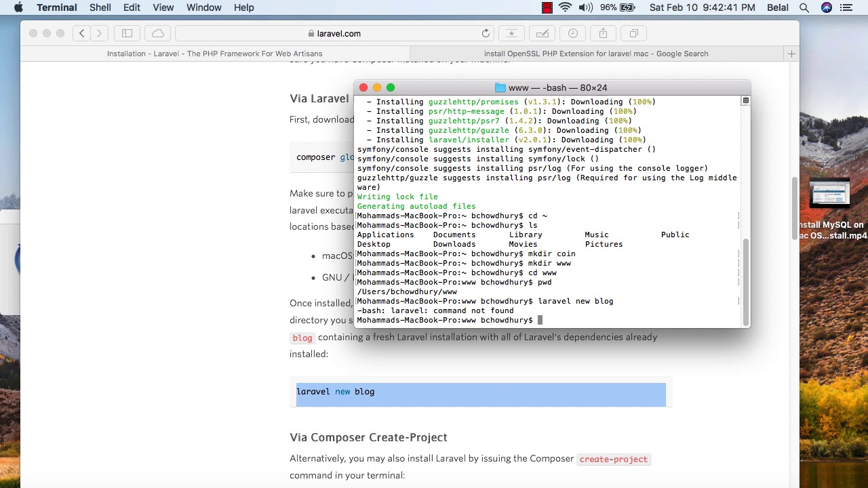Open the Wi-Fi status menu

566,7
